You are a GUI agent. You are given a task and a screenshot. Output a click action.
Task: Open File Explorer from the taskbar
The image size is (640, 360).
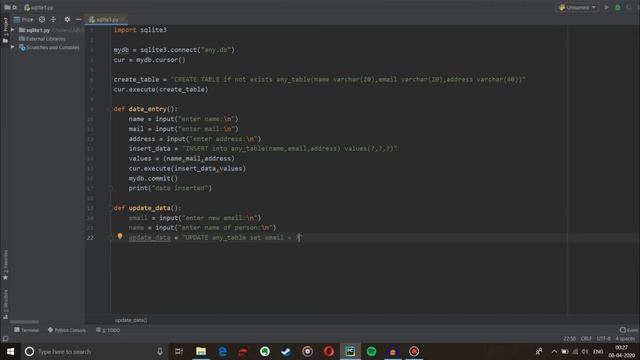click(x=201, y=351)
